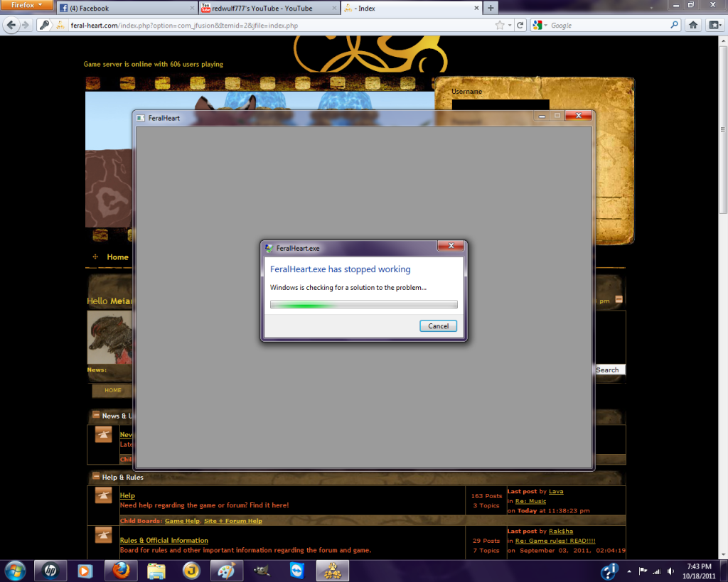Open Paint from the taskbar

point(226,571)
